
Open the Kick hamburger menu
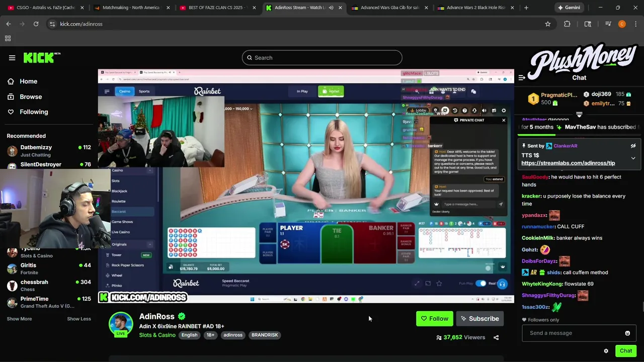click(x=12, y=58)
